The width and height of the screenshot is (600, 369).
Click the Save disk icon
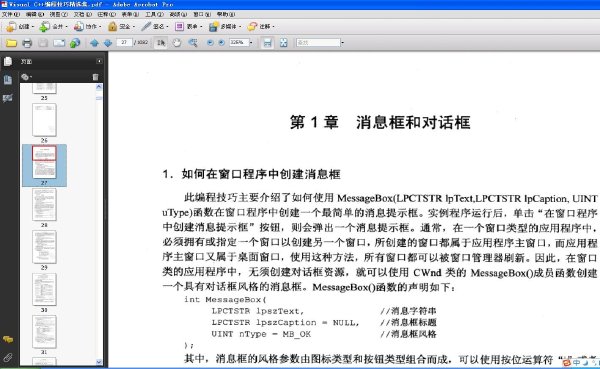tap(43, 43)
